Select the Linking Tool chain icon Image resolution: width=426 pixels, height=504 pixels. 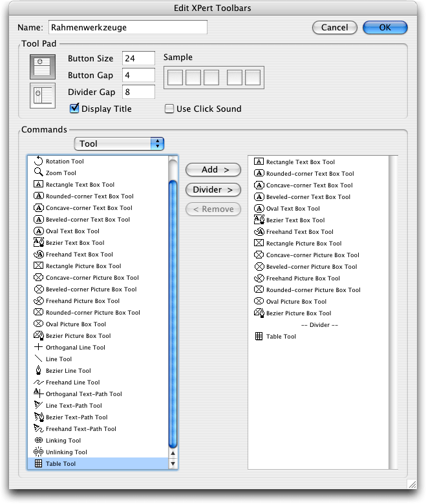(x=38, y=440)
